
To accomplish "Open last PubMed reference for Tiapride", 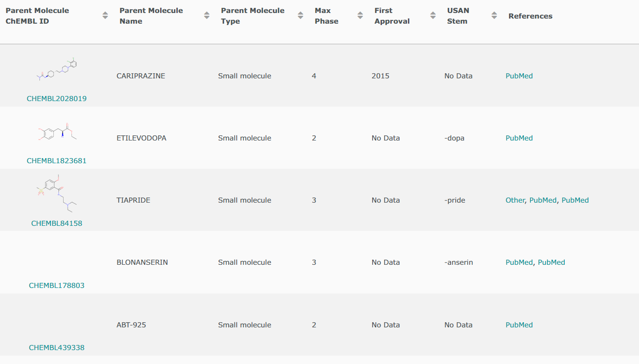I will click(575, 200).
